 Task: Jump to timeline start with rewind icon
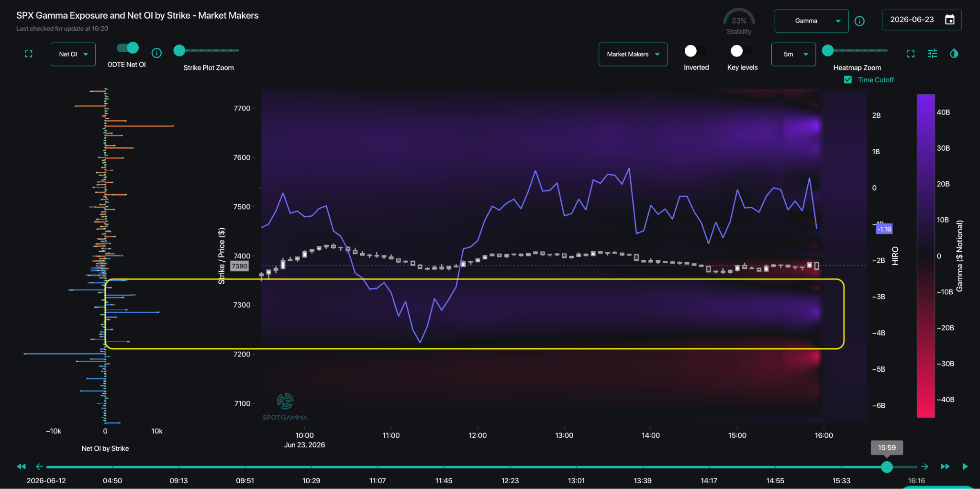(x=21, y=467)
